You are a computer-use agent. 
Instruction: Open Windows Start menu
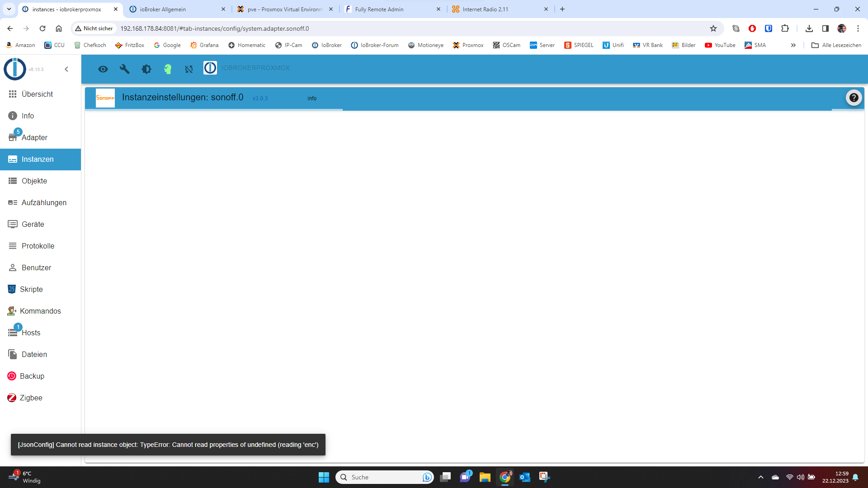(324, 477)
